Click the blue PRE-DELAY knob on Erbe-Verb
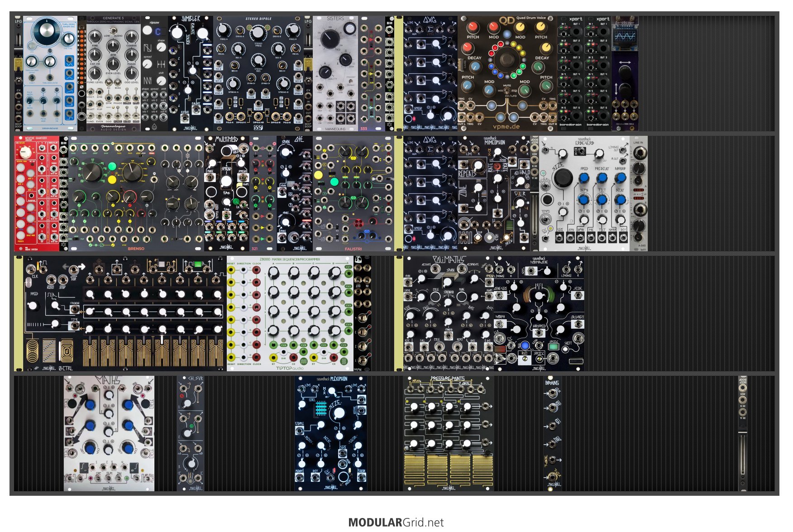Viewport: 793px width, 532px height. (x=602, y=178)
